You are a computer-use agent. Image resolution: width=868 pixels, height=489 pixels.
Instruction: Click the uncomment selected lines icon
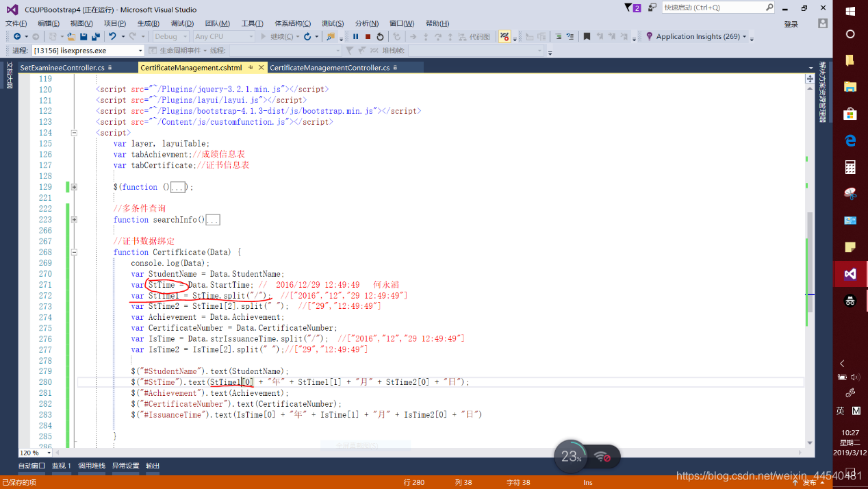click(570, 36)
